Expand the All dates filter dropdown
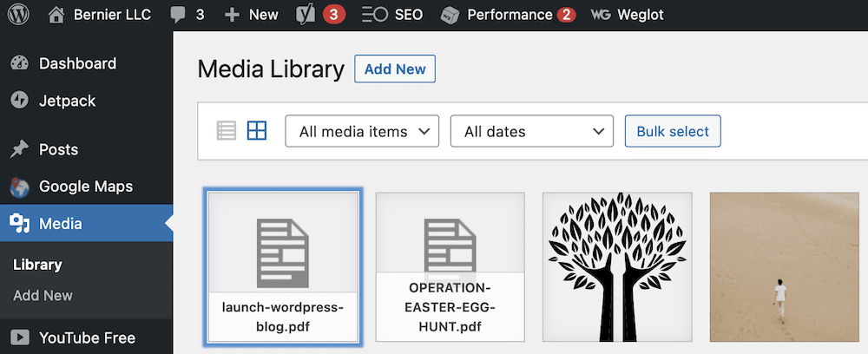The width and height of the screenshot is (868, 354). (x=531, y=132)
